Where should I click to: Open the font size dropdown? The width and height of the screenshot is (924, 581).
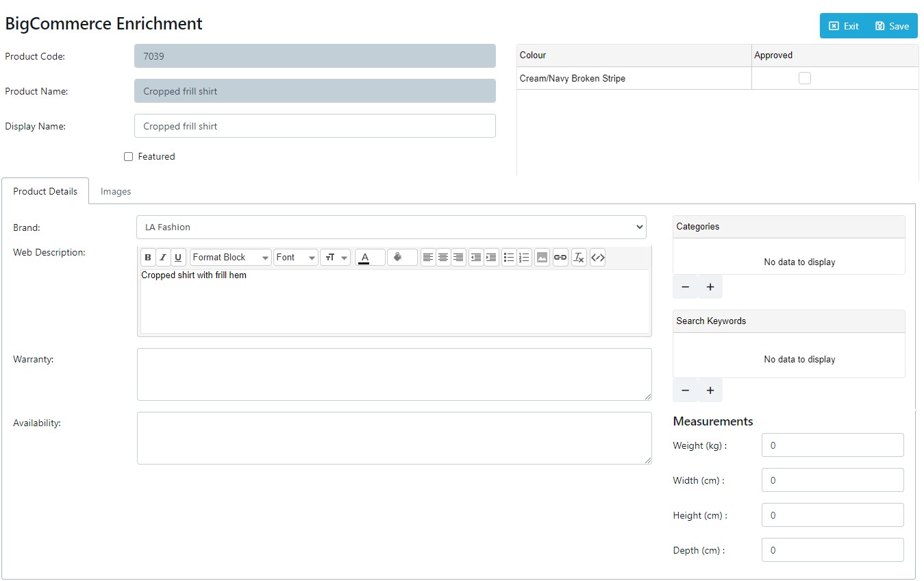pyautogui.click(x=336, y=258)
